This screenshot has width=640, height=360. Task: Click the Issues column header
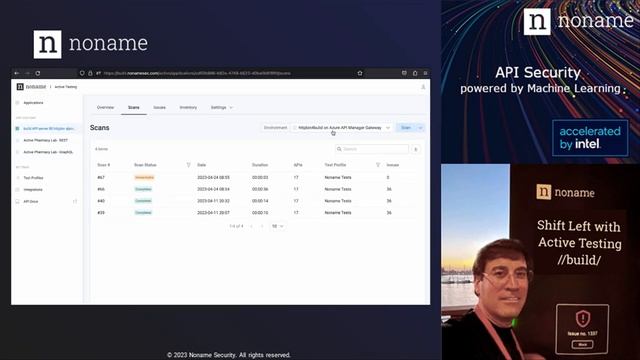coord(393,165)
